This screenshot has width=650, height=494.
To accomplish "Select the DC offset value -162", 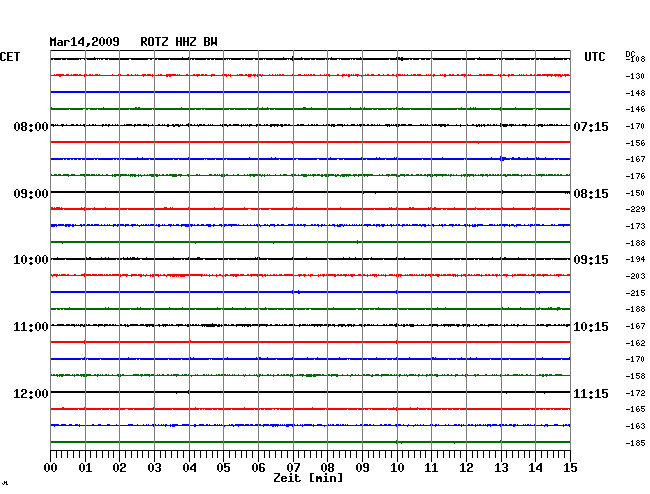I will coord(635,343).
